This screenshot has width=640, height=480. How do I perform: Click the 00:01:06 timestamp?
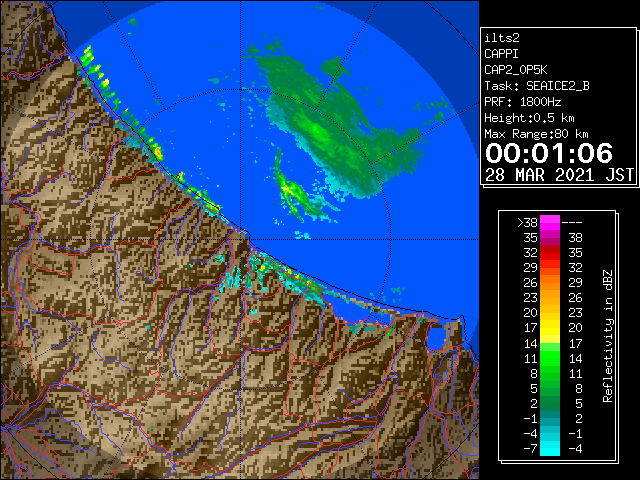[x=549, y=153]
